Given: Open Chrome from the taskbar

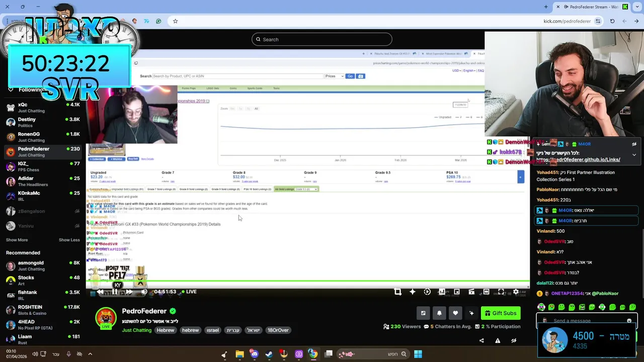Looking at the screenshot, I should (313, 354).
